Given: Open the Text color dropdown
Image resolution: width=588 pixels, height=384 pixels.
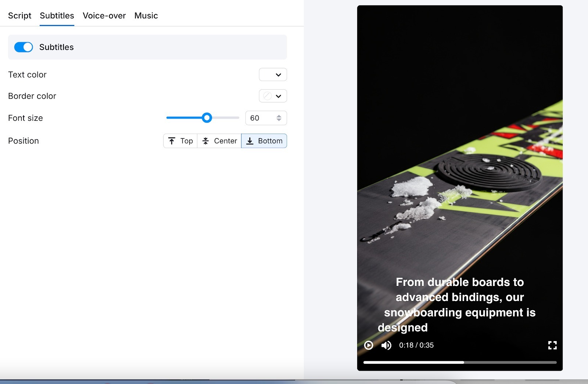Looking at the screenshot, I should pos(273,75).
